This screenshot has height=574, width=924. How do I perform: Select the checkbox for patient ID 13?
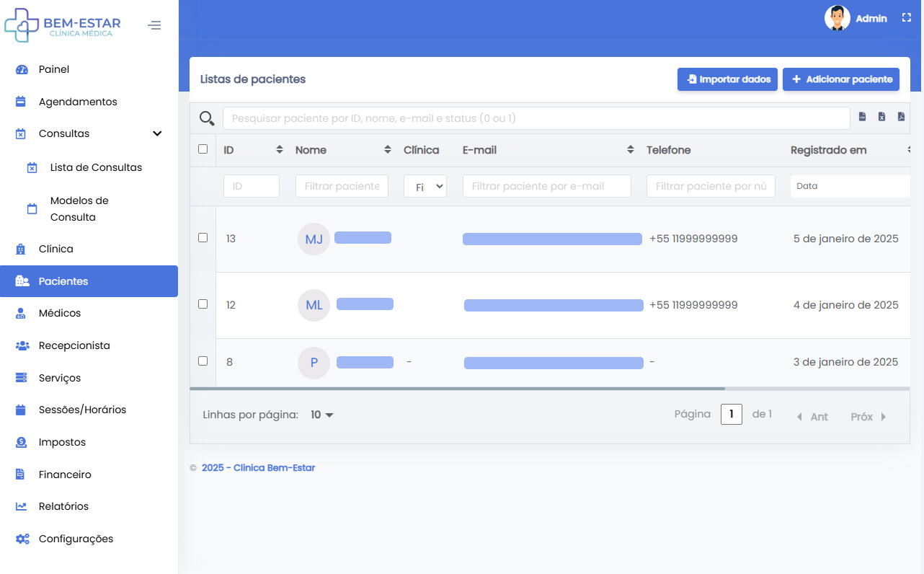pos(203,238)
